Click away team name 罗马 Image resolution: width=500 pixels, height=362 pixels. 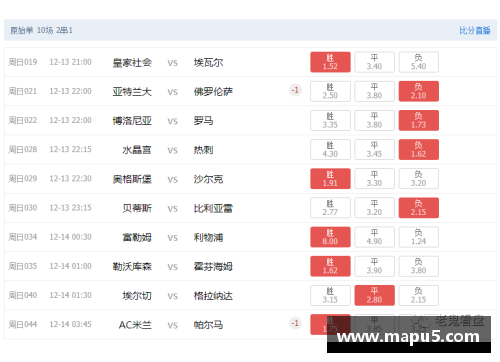(203, 121)
